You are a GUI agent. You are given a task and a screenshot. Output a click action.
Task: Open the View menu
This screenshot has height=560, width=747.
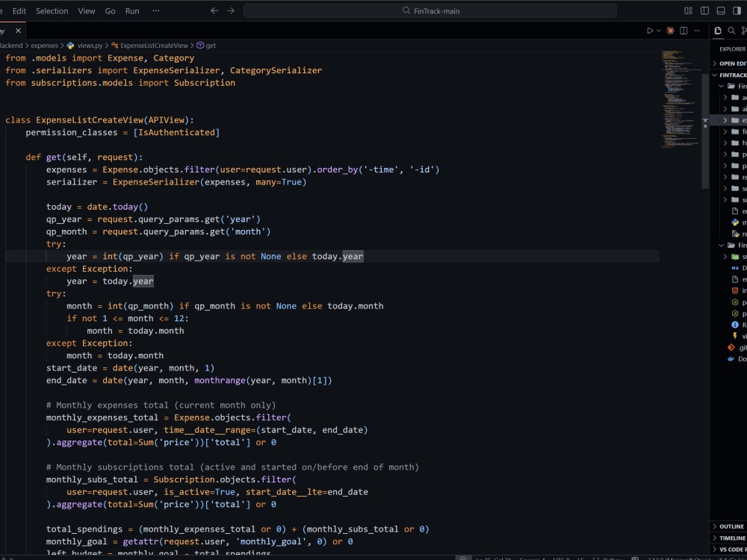click(87, 10)
